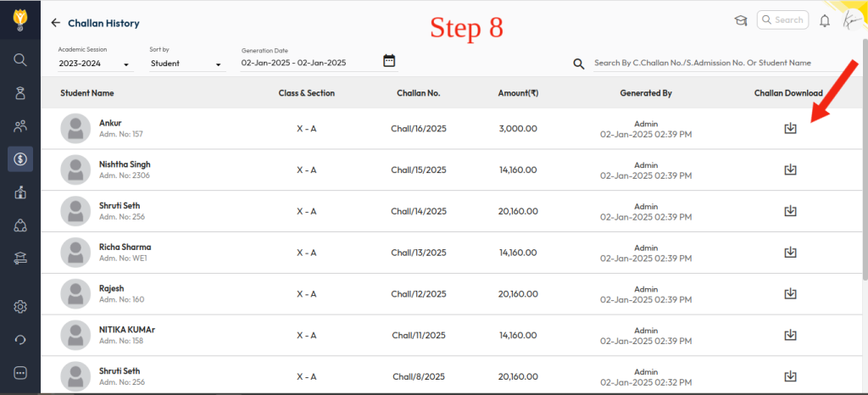868x395 pixels.
Task: Expand the Academic Session dropdown
Action: point(95,64)
